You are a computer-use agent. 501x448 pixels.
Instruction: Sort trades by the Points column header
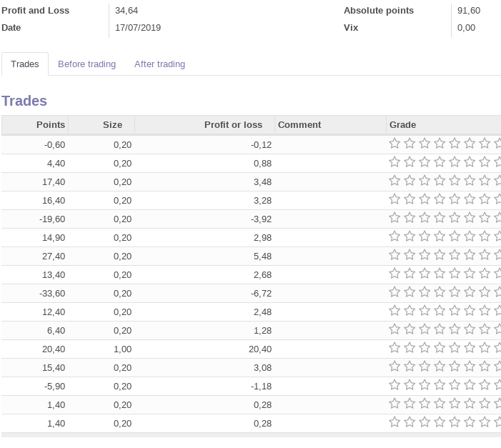point(50,125)
